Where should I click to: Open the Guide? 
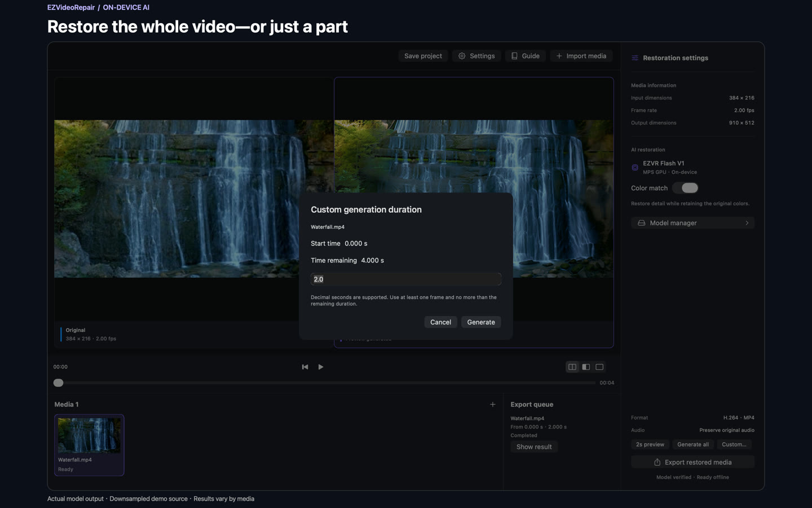pos(525,56)
